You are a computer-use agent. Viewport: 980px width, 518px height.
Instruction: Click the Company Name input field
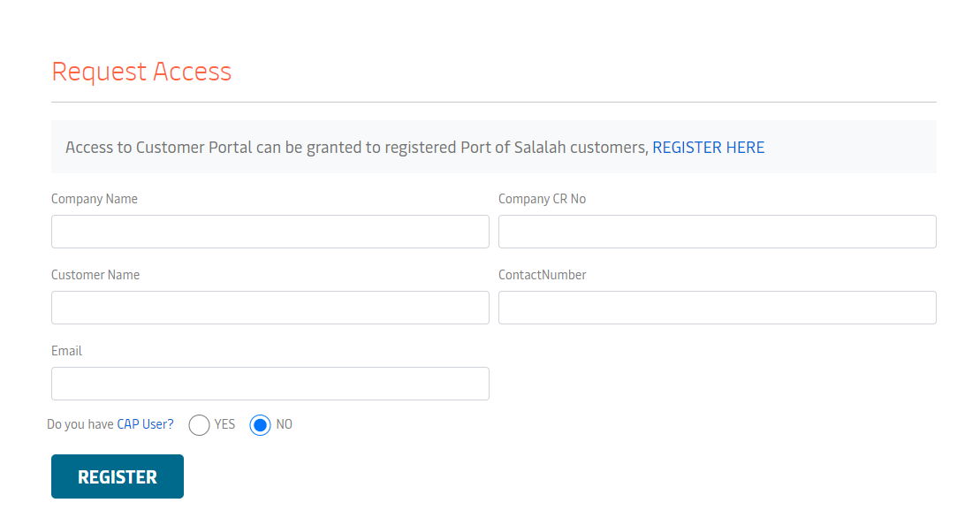pyautogui.click(x=270, y=232)
